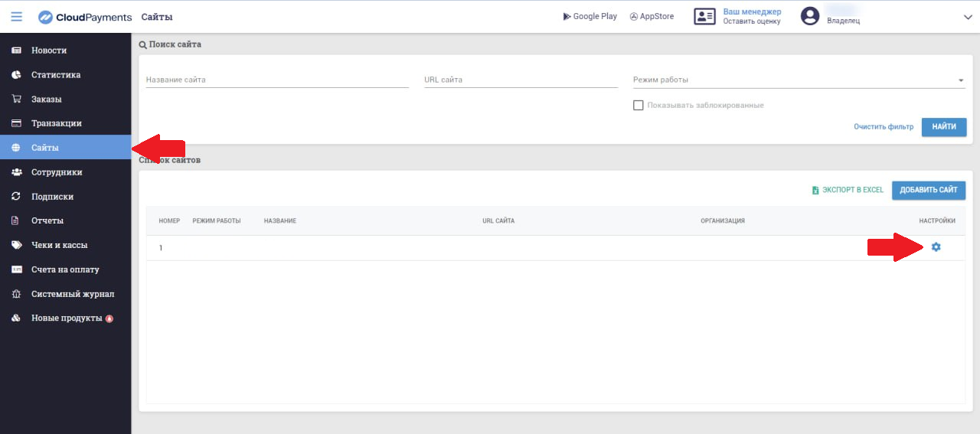Click 'ДОБАВИТЬ САЙТ' button
The height and width of the screenshot is (434, 980).
click(x=928, y=190)
